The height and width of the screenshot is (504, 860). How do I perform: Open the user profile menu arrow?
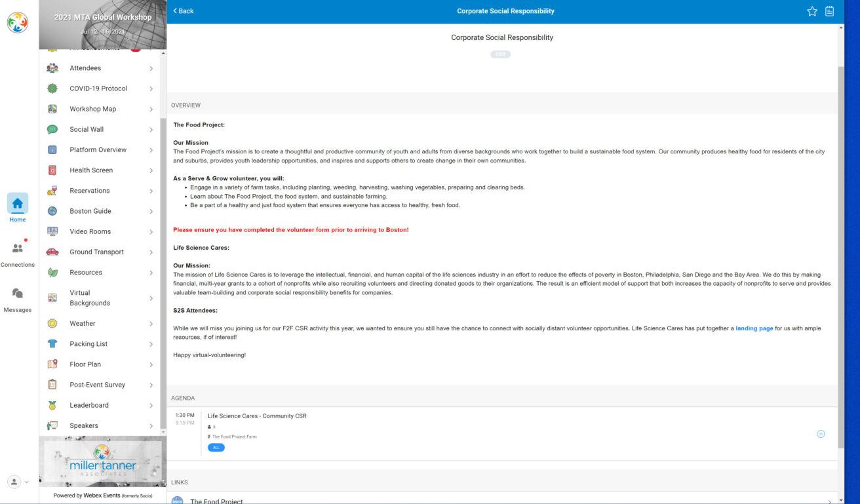(x=26, y=482)
